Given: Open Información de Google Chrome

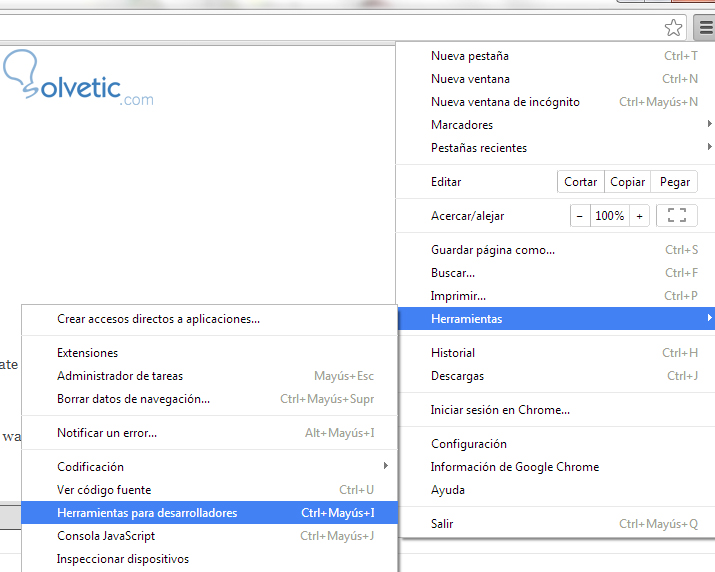Looking at the screenshot, I should pos(556,467).
